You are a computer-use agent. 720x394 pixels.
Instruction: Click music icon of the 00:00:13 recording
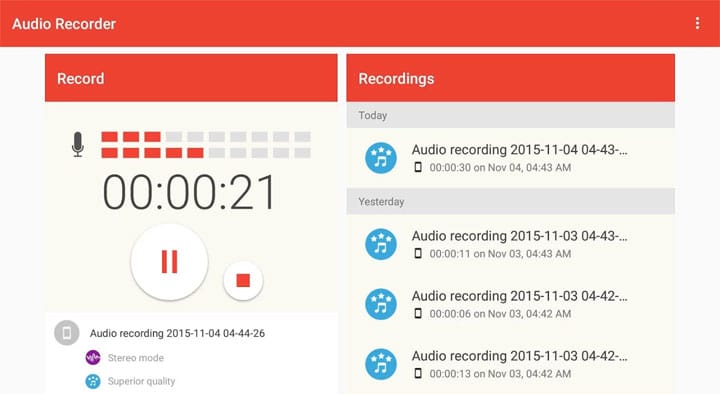[x=381, y=365]
